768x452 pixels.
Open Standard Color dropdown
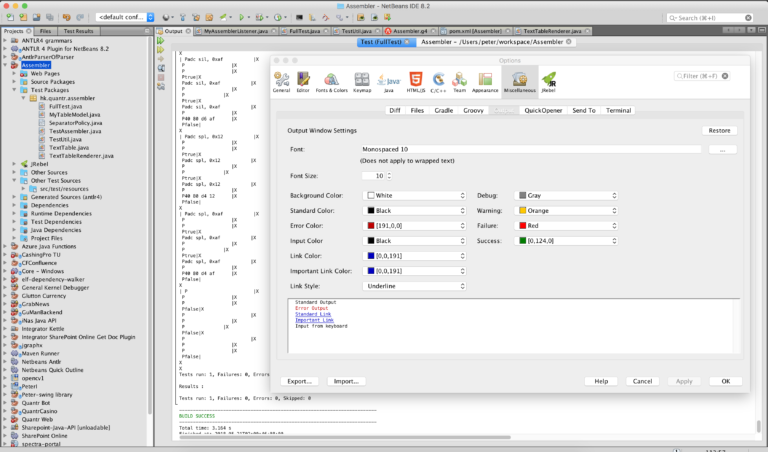414,211
